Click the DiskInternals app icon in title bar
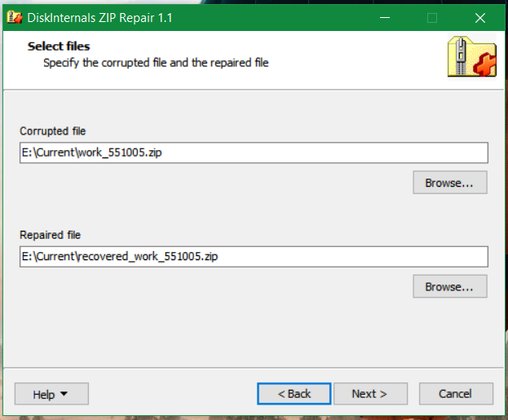 click(x=15, y=17)
